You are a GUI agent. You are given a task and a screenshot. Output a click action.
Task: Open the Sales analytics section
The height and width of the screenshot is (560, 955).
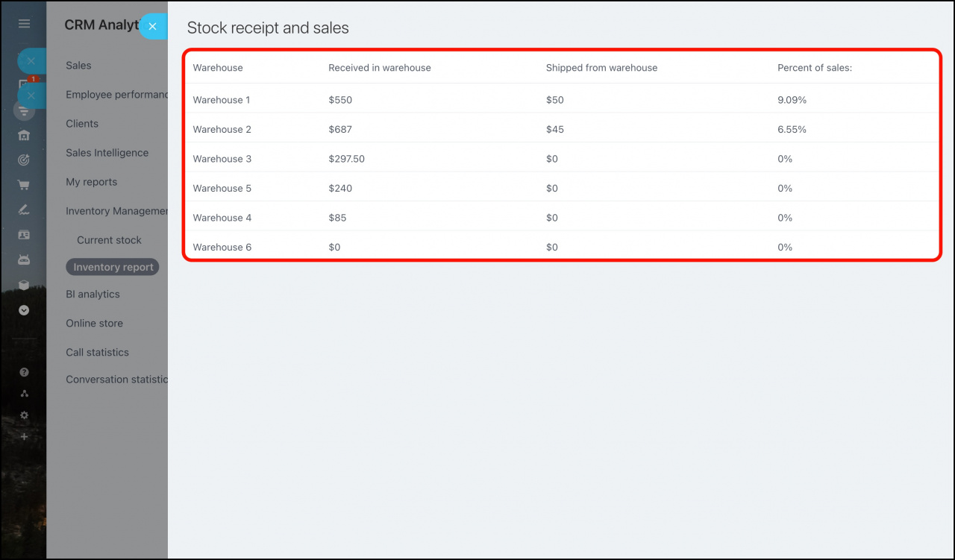[x=78, y=66]
